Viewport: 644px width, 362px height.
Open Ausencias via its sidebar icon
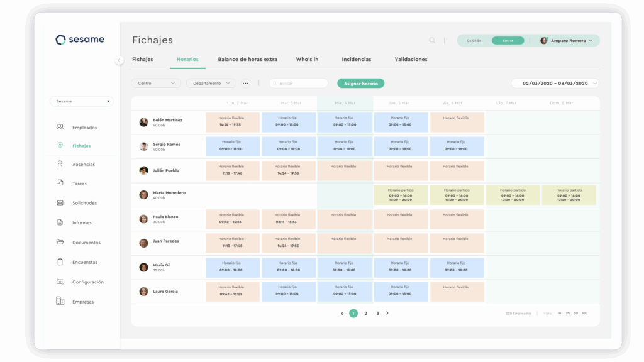60,164
